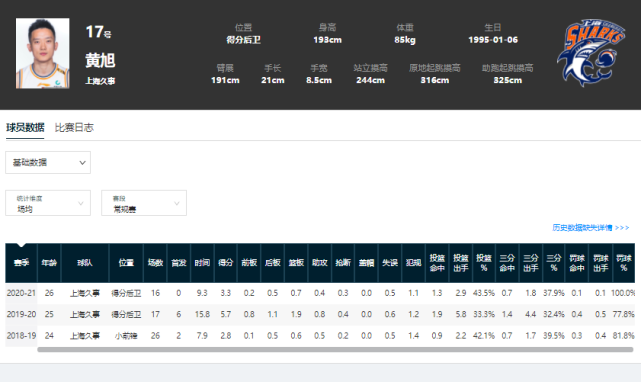Screen dimensions: 641x382
Task: Expand the 基础数据 dropdown
Action: pos(48,162)
